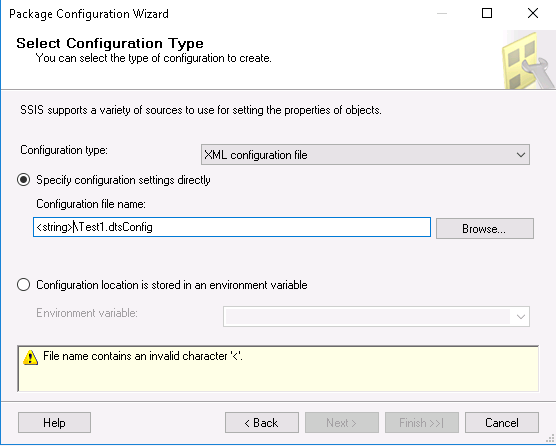Click the wizard wrench icon in header
Image resolution: width=556 pixels, height=446 pixels.
click(528, 60)
